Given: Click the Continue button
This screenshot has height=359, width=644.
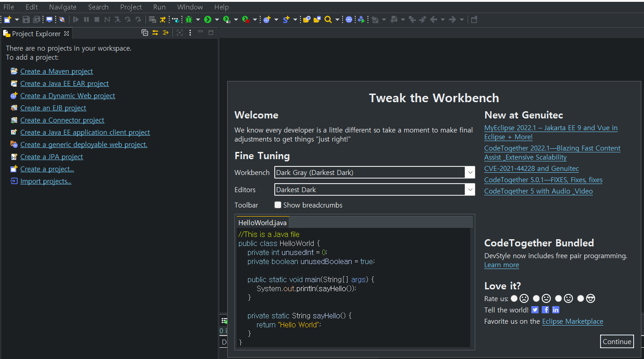Looking at the screenshot, I should pyautogui.click(x=617, y=341).
